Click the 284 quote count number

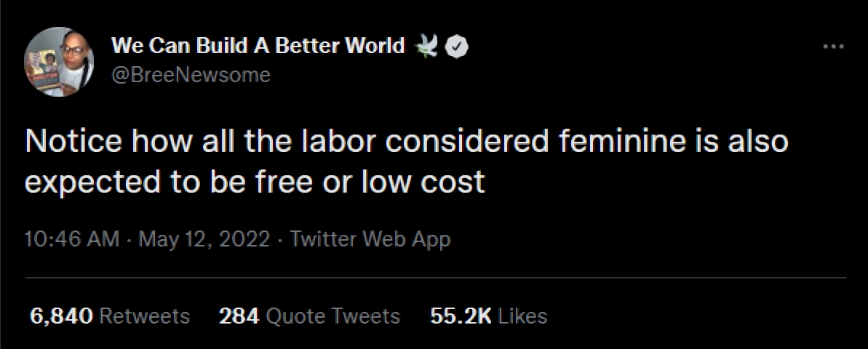tap(239, 316)
